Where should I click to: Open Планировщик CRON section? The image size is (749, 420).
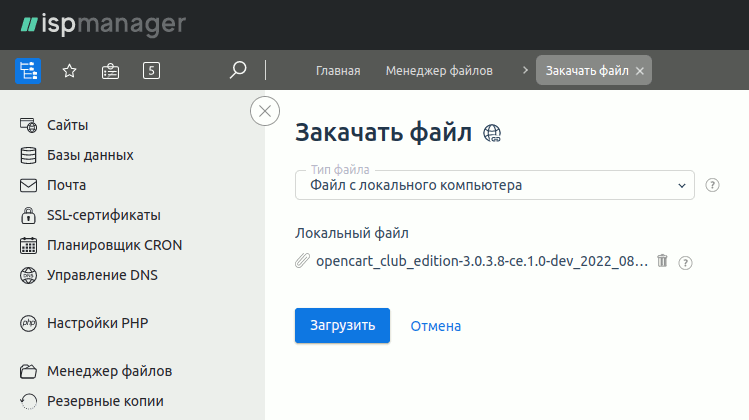point(115,246)
